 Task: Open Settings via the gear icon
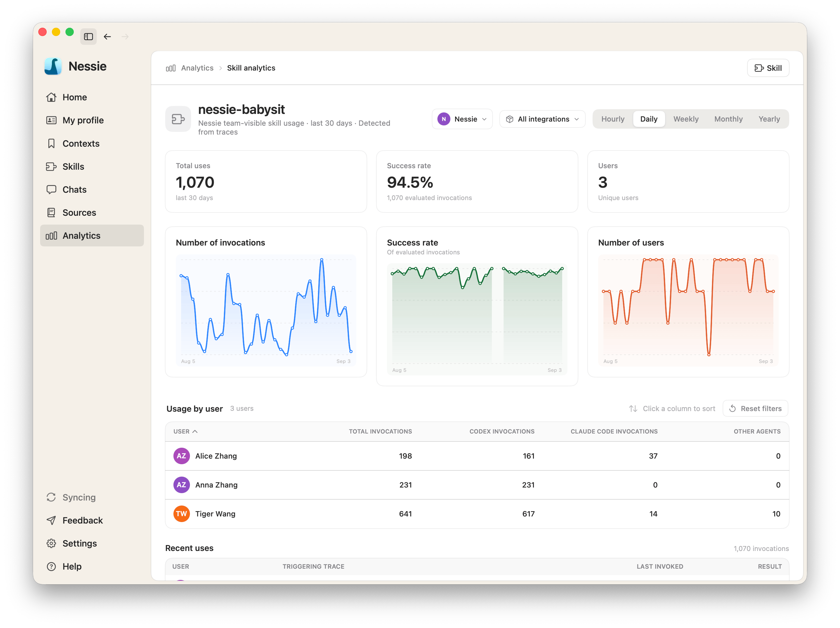click(x=51, y=543)
